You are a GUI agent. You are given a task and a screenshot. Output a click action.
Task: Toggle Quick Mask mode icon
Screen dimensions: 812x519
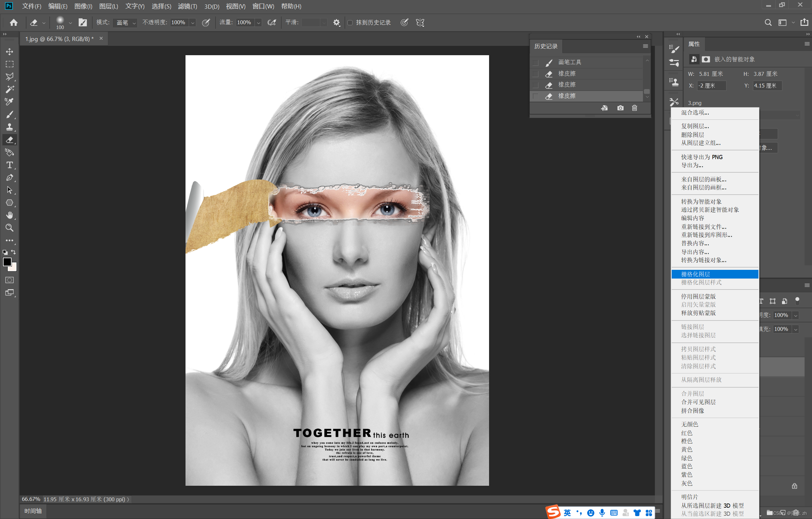coord(9,280)
